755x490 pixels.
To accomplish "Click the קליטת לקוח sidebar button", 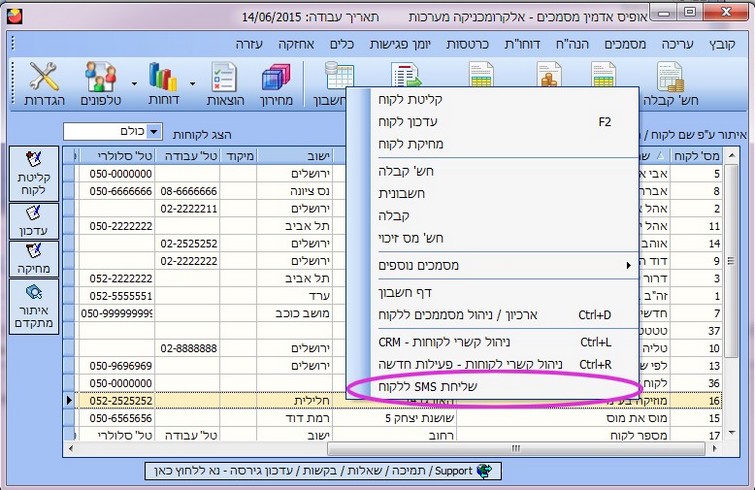I will pos(34,174).
